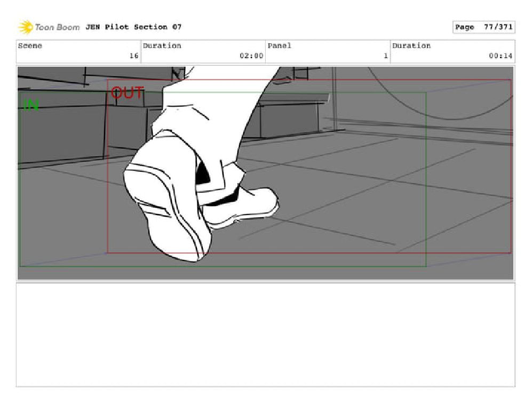
Task: Click the Toon Boom sun logo
Action: (25, 27)
